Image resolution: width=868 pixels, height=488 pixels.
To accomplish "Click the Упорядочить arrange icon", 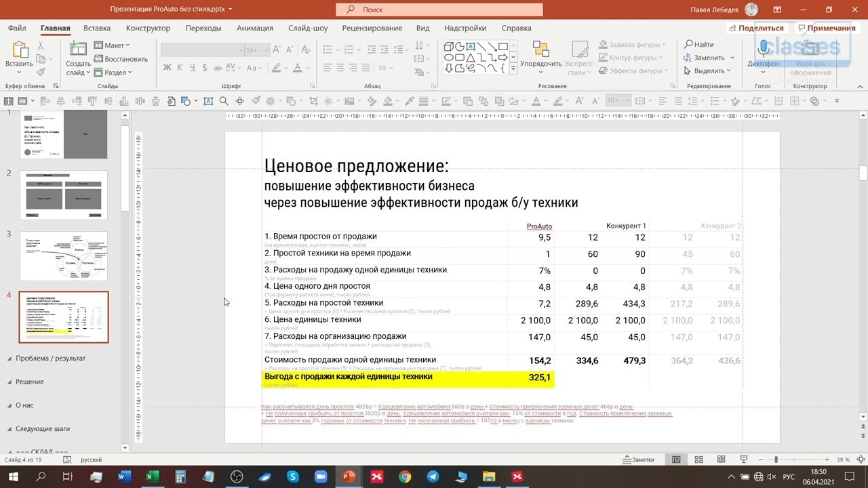I will click(540, 49).
